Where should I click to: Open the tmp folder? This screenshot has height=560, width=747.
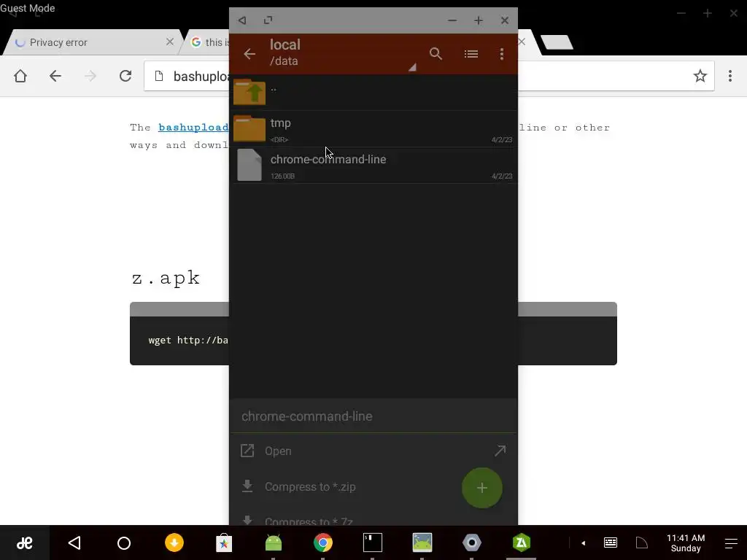(373, 128)
